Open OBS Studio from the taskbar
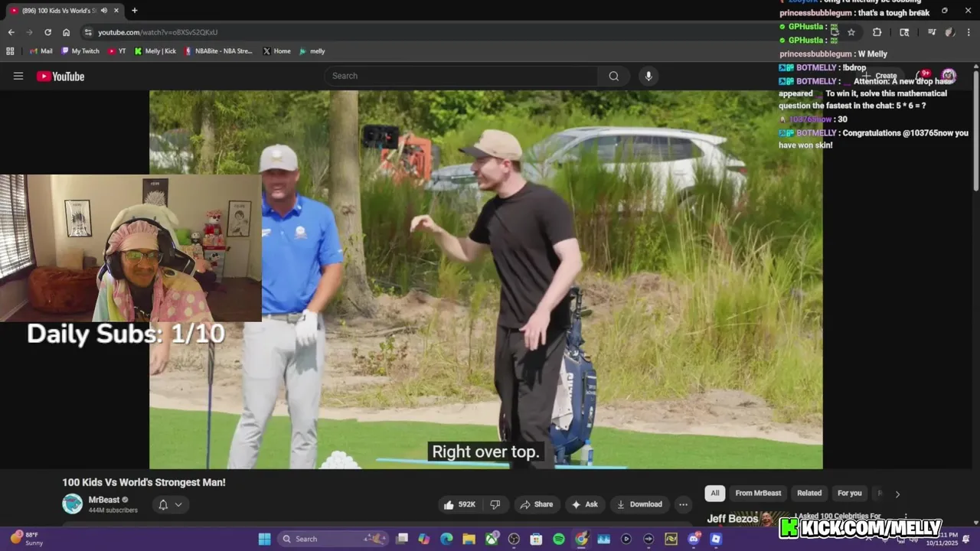Screen dimensions: 980x551 514,539
